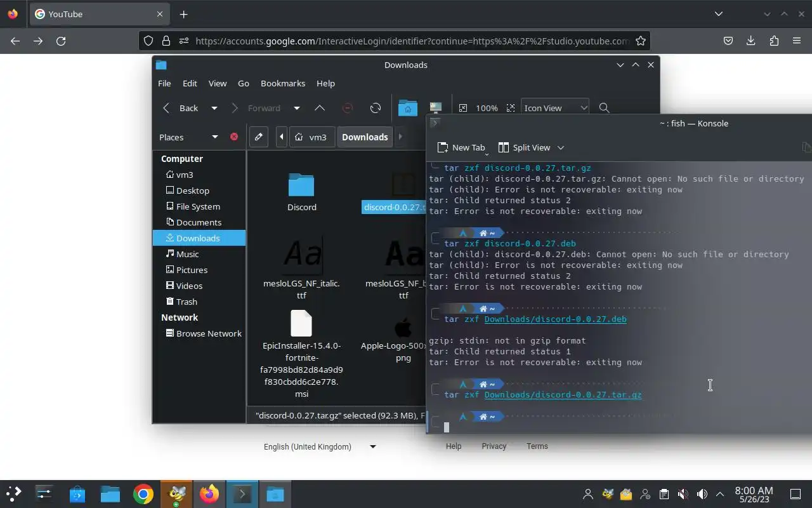Open the Firefox downloads panel
Viewport: 812px width, 508px height.
coord(751,41)
